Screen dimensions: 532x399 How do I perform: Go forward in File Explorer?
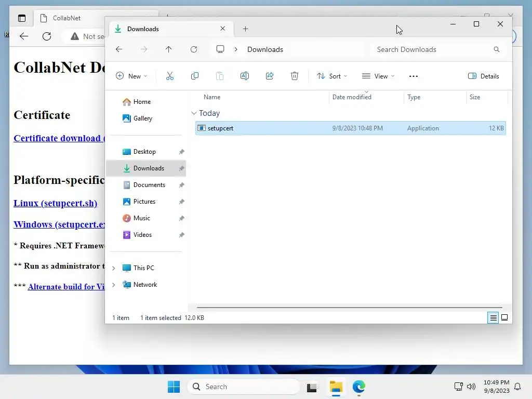pos(144,49)
